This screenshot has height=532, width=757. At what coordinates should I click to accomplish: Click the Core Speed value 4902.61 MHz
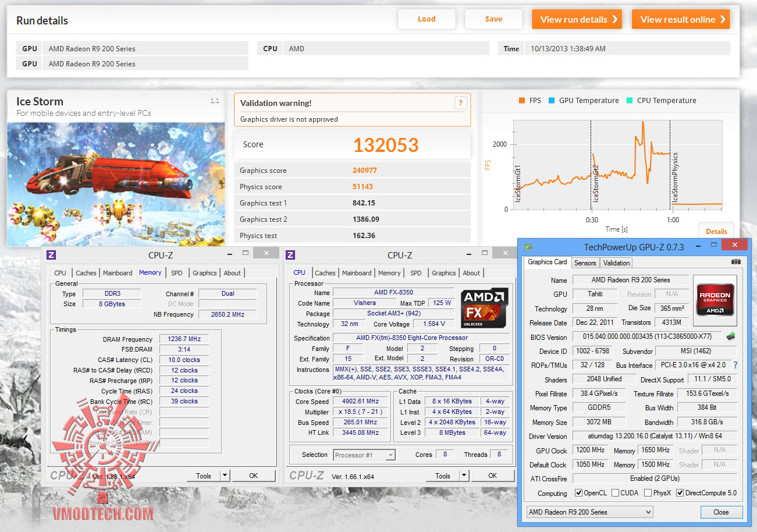point(361,402)
